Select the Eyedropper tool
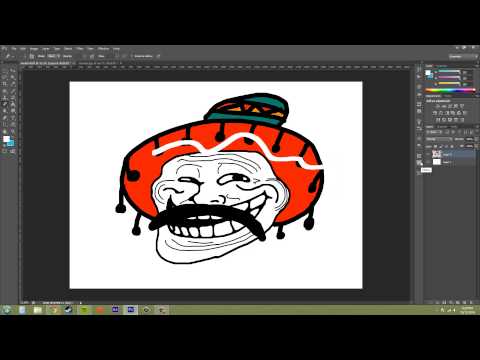 pos(13,84)
